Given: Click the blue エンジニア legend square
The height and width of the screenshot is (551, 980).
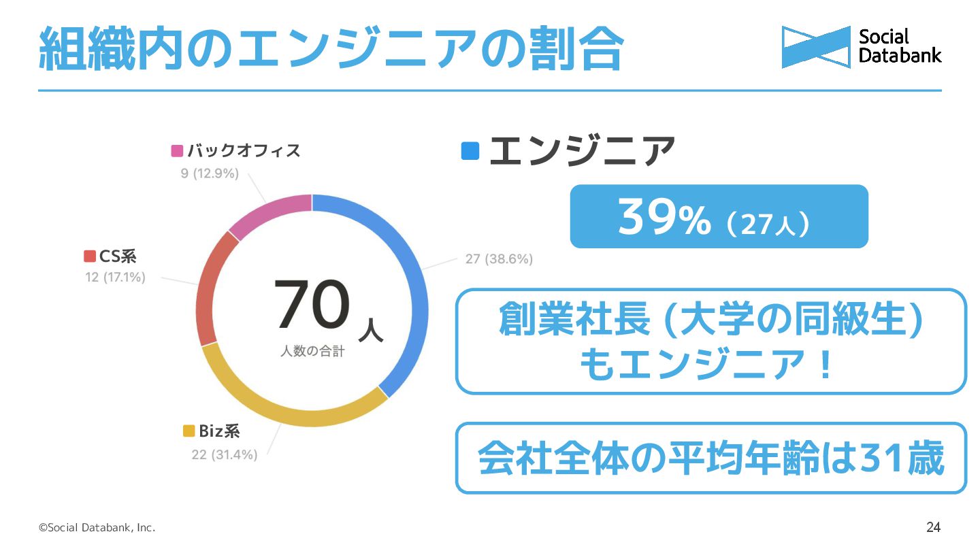Looking at the screenshot, I should tap(470, 151).
